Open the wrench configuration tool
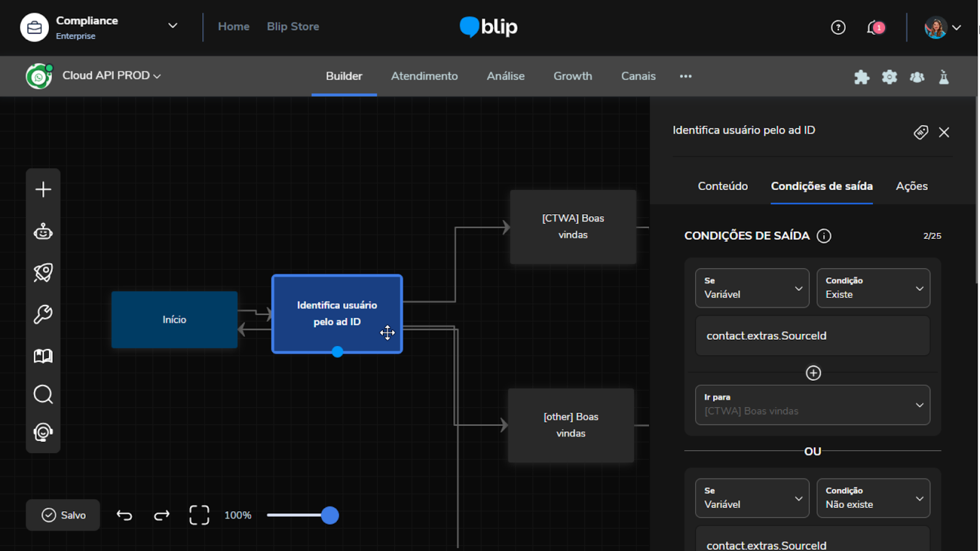Image resolution: width=980 pixels, height=551 pixels. click(43, 314)
